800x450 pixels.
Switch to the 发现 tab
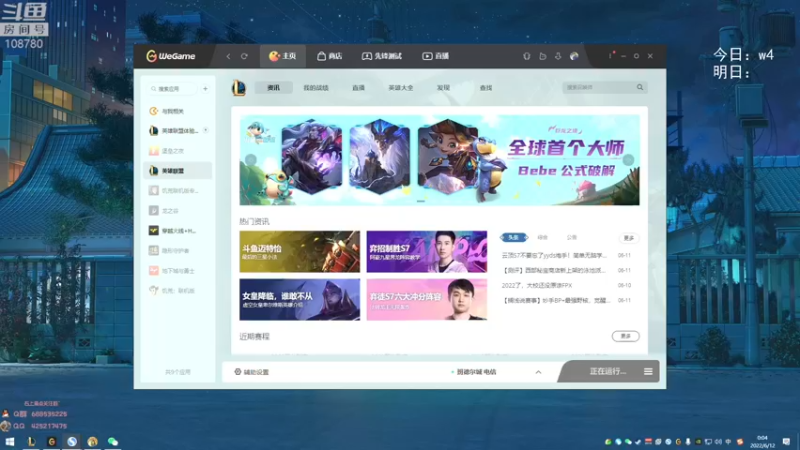(443, 88)
